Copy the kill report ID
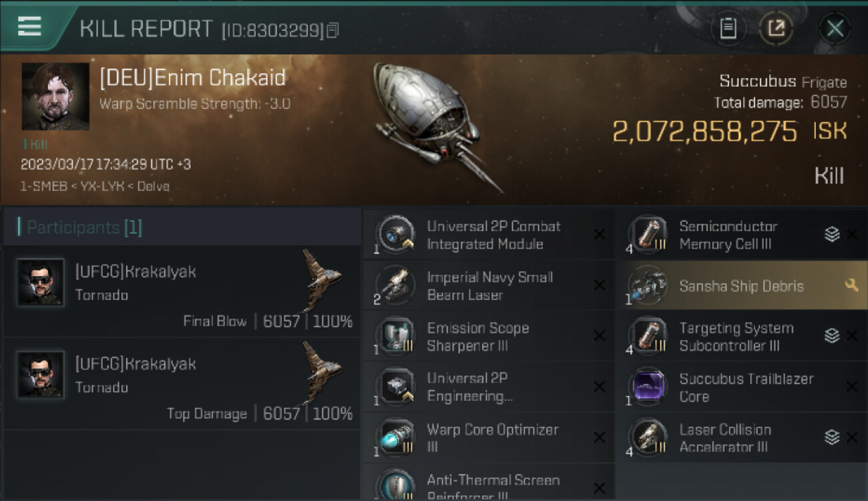This screenshot has height=501, width=868. (333, 30)
